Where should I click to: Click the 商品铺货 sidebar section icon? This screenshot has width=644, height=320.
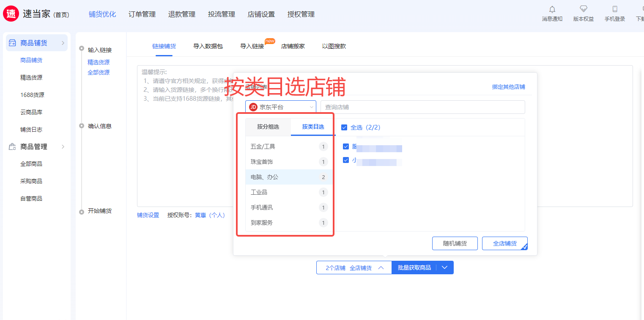pos(12,43)
